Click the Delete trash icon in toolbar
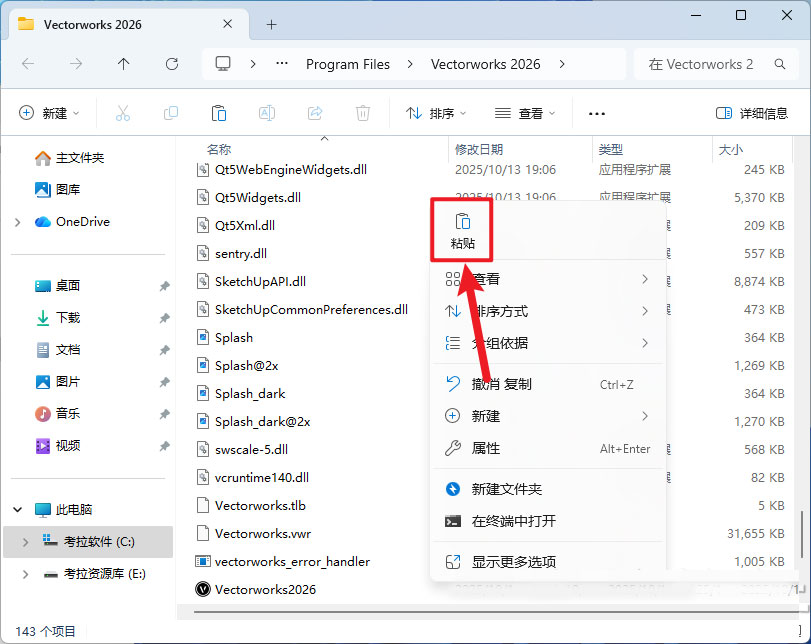811x644 pixels. [x=363, y=113]
